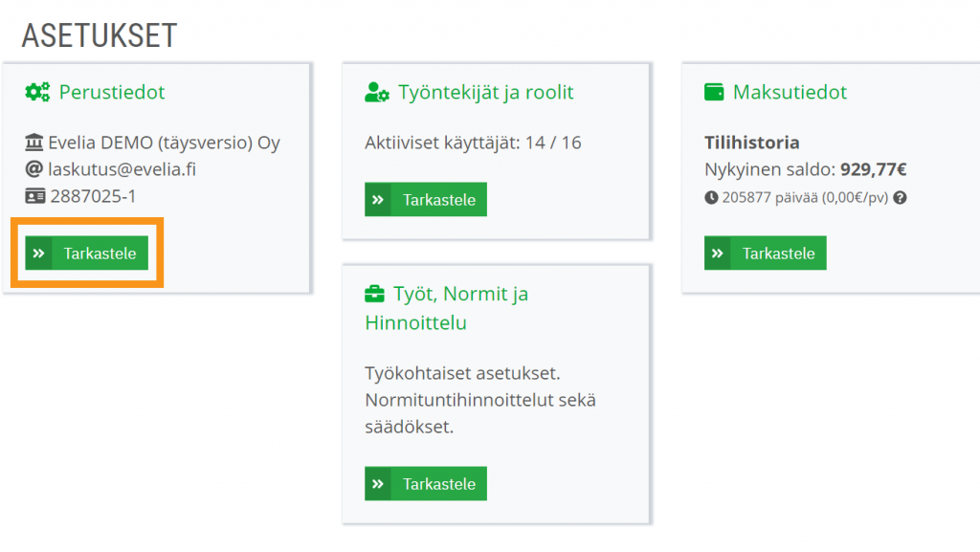980x552 pixels.
Task: Click the ID card icon beside 2887025-1
Action: pyautogui.click(x=35, y=196)
